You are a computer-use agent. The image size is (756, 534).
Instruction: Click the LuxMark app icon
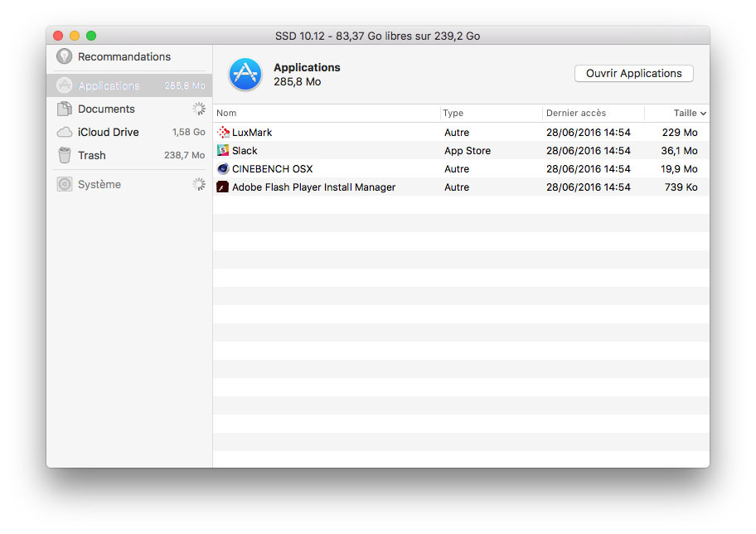pyautogui.click(x=223, y=132)
